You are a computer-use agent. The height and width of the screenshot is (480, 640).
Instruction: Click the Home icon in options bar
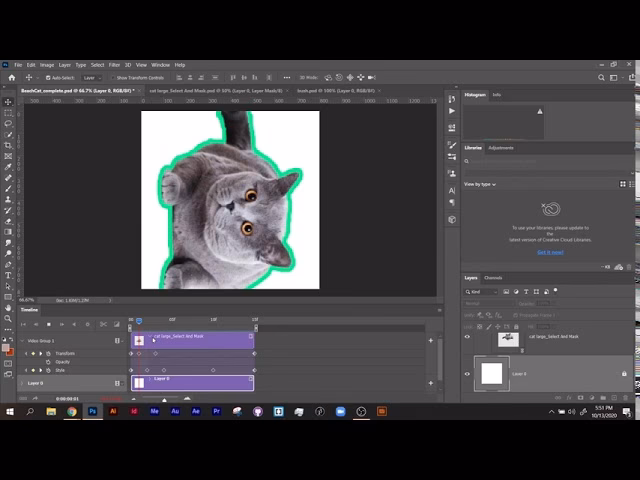[x=12, y=78]
